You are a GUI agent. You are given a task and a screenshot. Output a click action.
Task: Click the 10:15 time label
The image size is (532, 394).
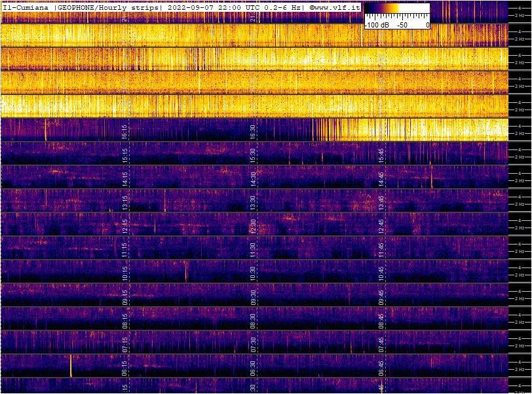pos(124,273)
